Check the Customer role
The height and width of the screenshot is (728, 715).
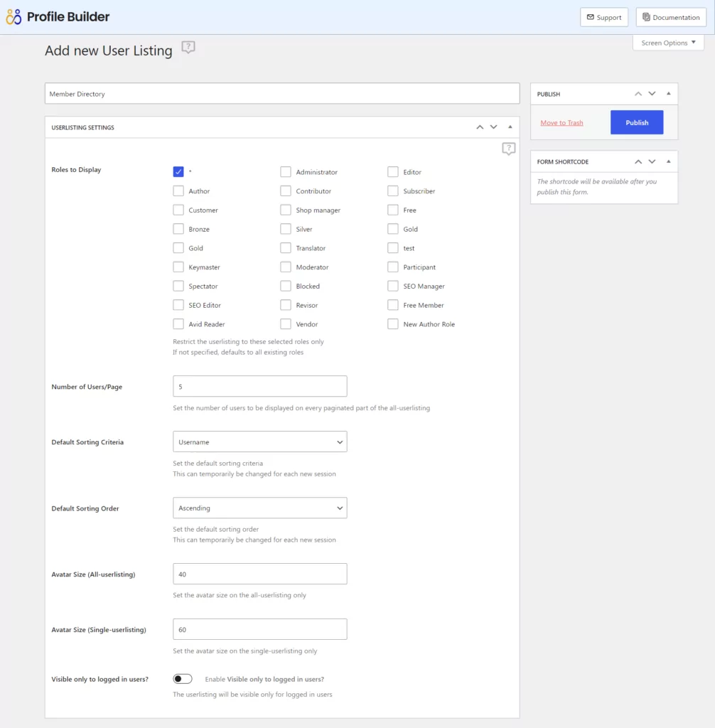(x=178, y=210)
